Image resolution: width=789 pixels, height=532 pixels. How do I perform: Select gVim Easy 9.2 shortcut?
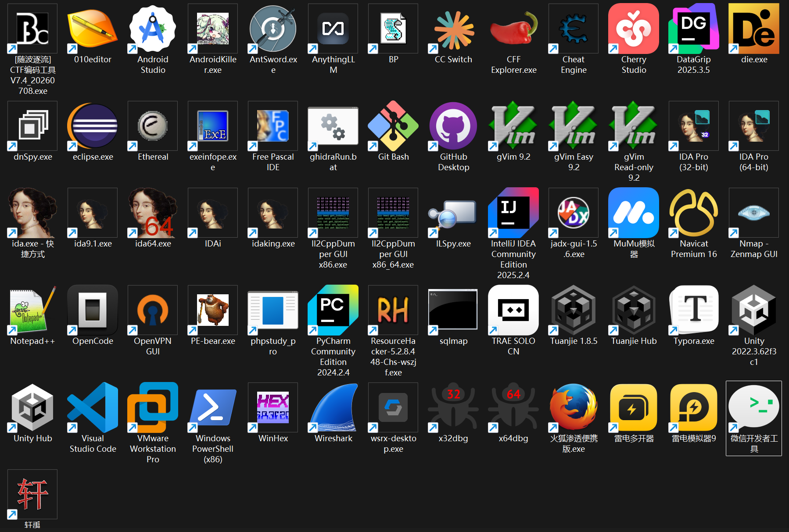tap(574, 126)
